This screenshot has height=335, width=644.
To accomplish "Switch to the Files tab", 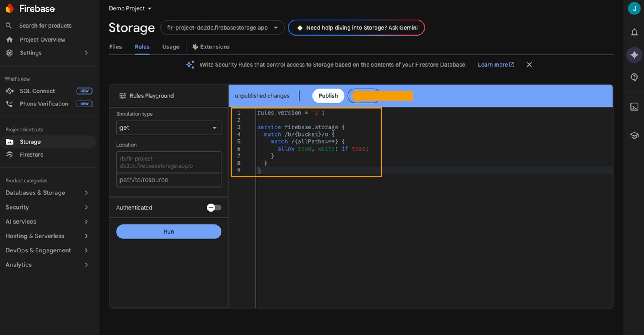I will point(115,47).
